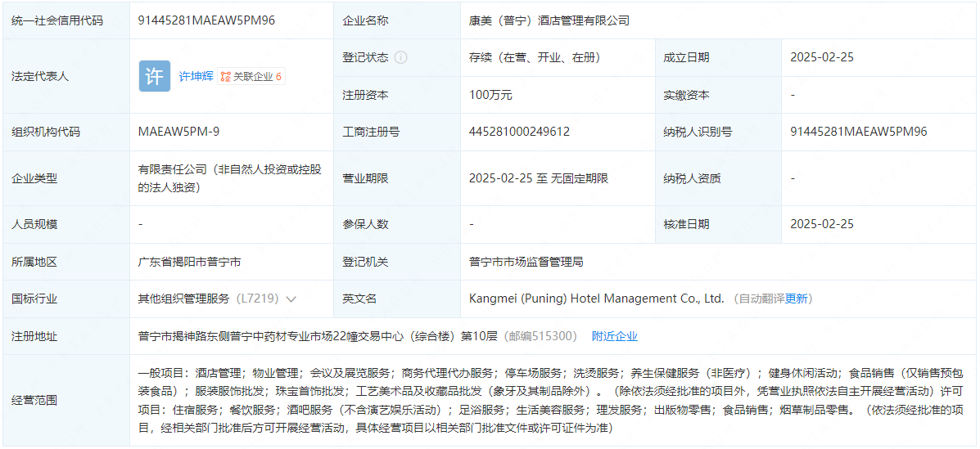Click the 国标行业 label
This screenshot has width=980, height=449.
(34, 299)
